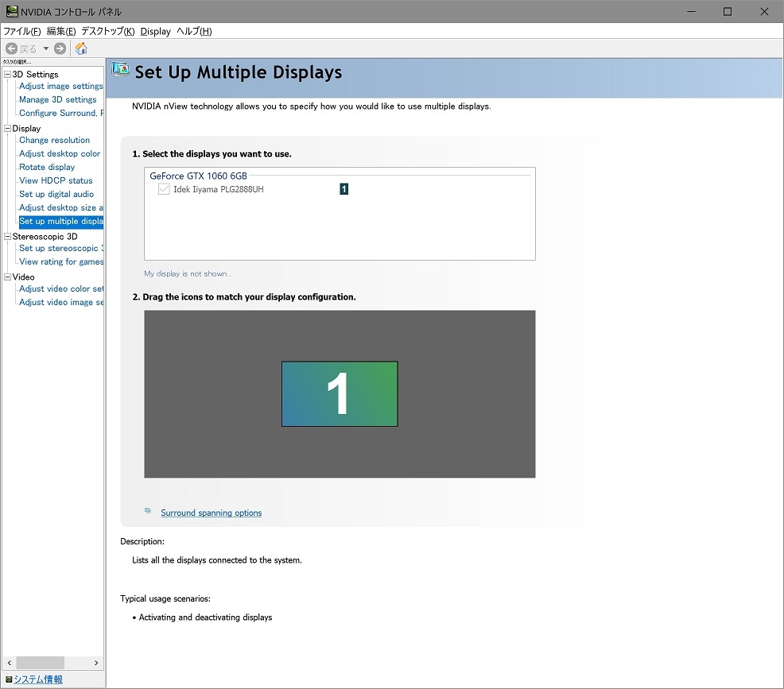Open Surround spanning options link
The height and width of the screenshot is (689, 784).
tap(211, 513)
